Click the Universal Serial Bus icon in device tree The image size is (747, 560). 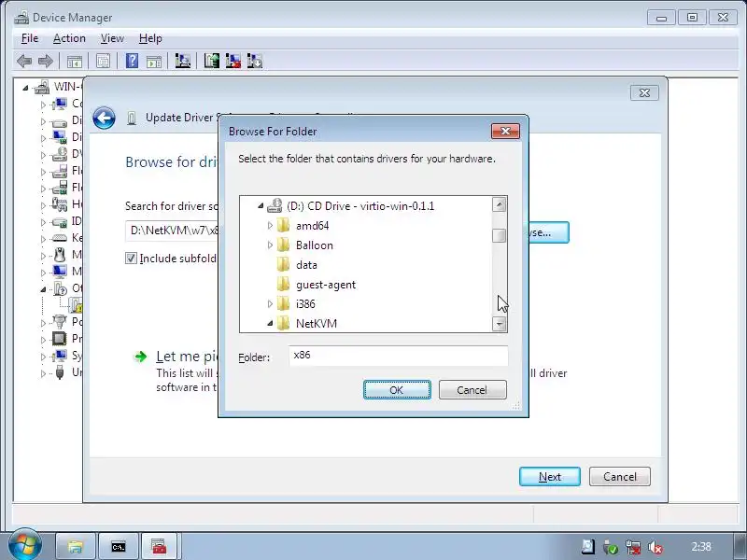[60, 371]
